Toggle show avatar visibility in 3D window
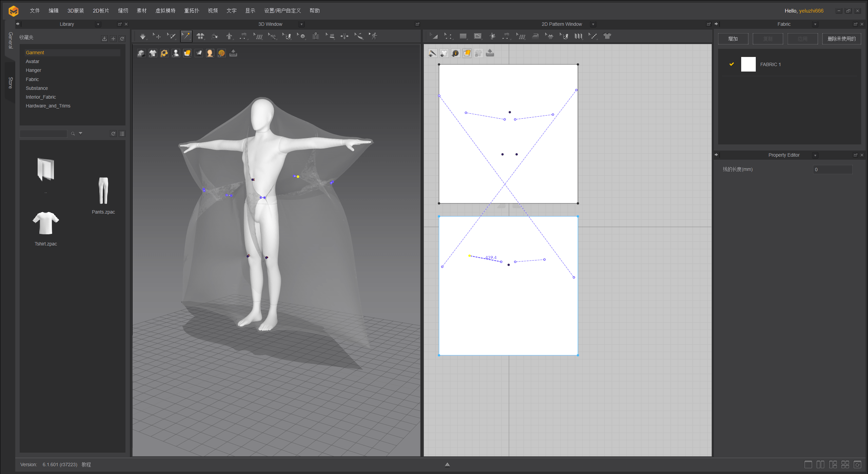Viewport: 868px width, 474px height. (x=176, y=53)
